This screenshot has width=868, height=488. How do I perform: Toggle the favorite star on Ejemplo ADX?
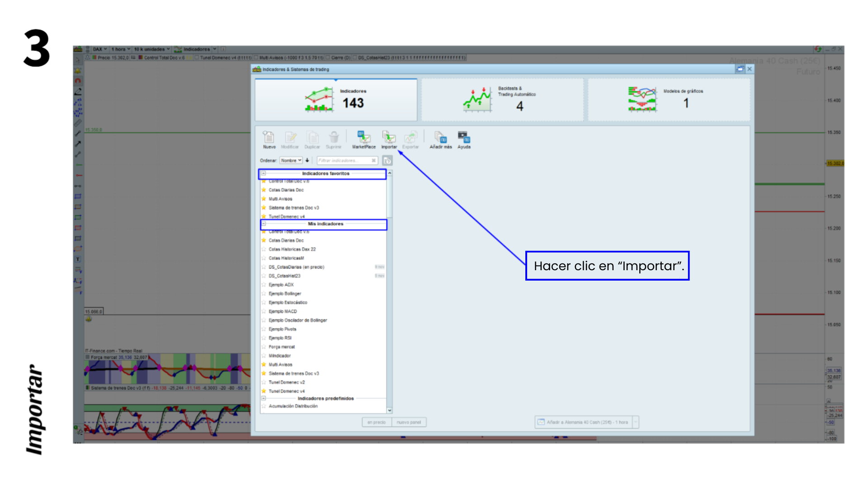tap(264, 285)
